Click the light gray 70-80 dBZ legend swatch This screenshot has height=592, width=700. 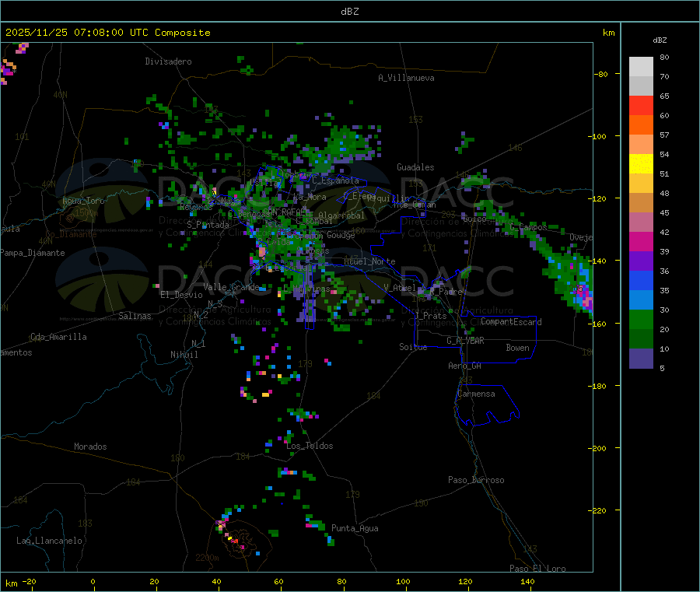(x=641, y=67)
